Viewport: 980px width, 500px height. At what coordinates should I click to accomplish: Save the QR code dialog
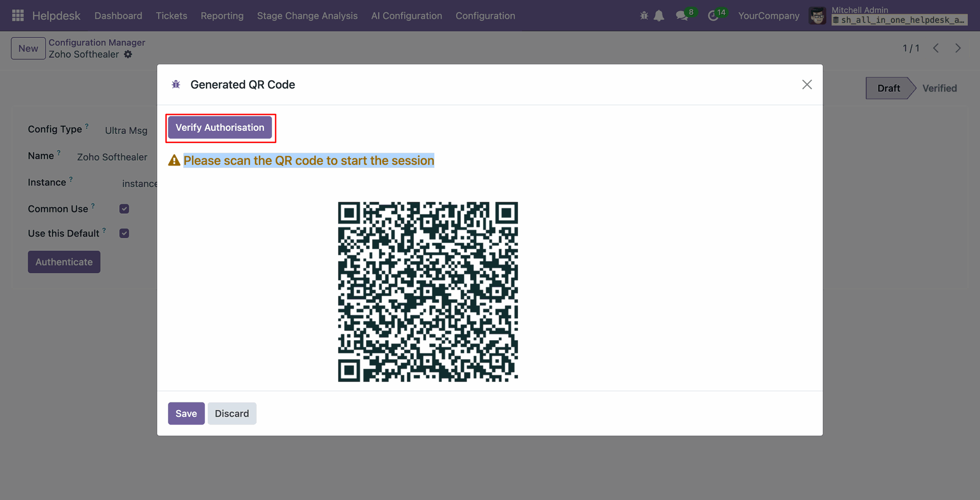pyautogui.click(x=186, y=414)
